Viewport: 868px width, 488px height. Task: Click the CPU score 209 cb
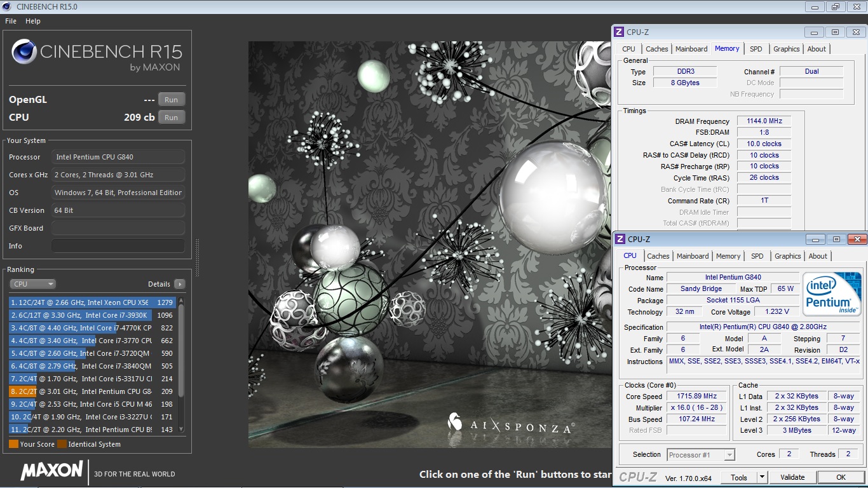tap(139, 118)
